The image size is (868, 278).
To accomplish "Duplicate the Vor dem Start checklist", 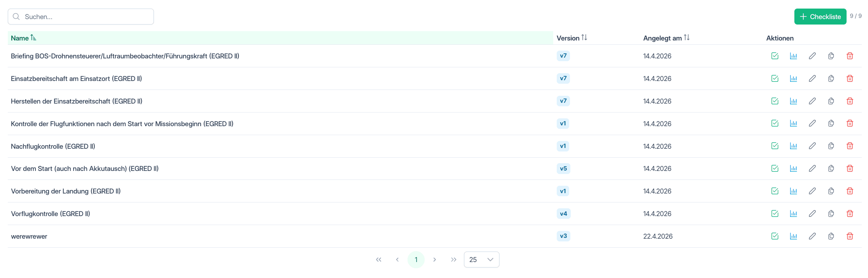I will [x=831, y=168].
